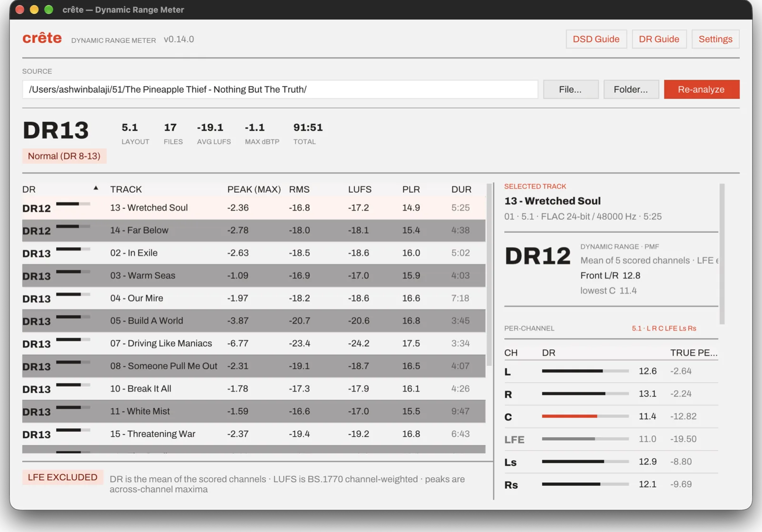Image resolution: width=762 pixels, height=532 pixels.
Task: Click the 5.1 · L R C LFE Ls Rs layout label
Action: 664,328
